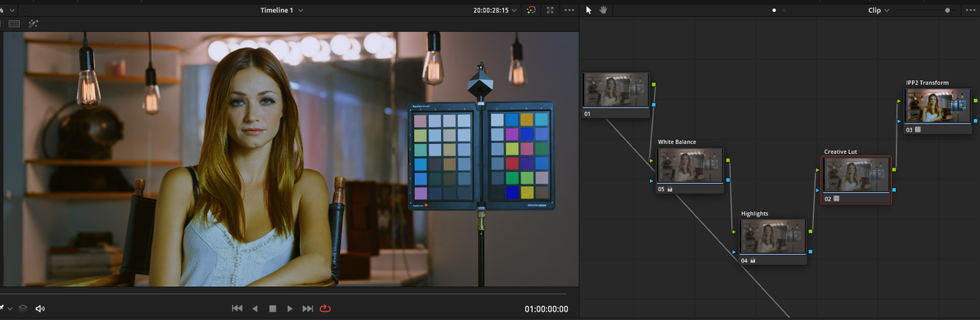
Task: Stop playback
Action: point(272,309)
